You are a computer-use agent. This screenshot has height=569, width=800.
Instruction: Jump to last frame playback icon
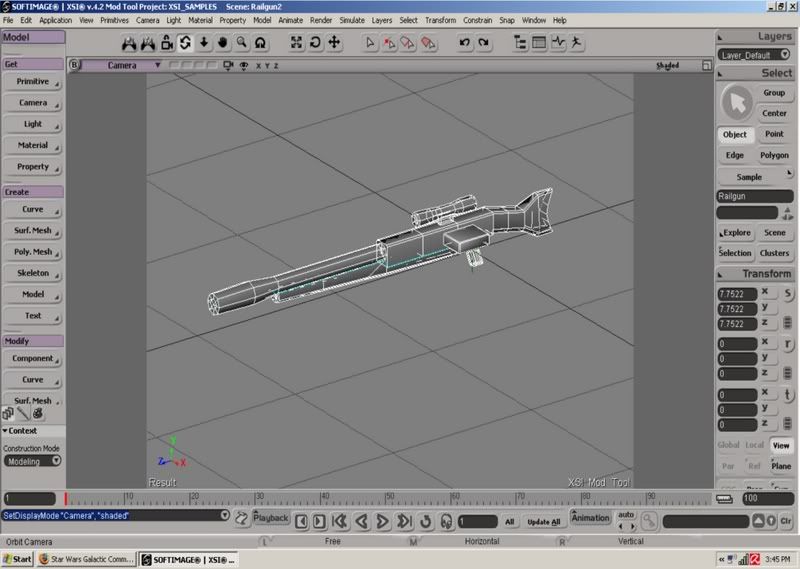[404, 521]
